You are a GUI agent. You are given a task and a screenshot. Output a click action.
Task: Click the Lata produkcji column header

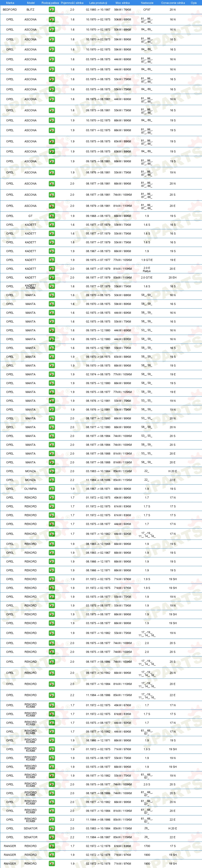tap(98, 3)
